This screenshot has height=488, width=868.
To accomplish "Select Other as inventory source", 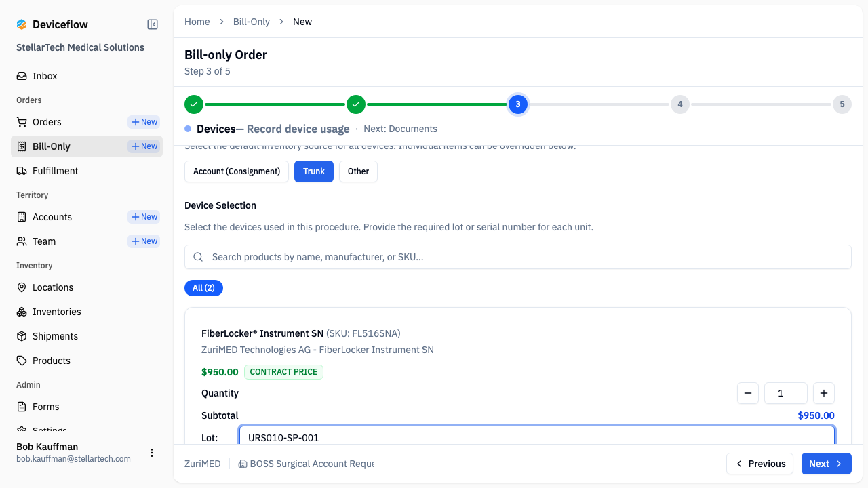I will (358, 171).
